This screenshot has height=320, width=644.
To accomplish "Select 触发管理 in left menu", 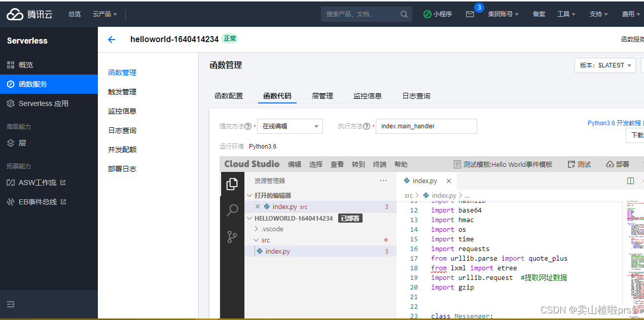I will [122, 92].
